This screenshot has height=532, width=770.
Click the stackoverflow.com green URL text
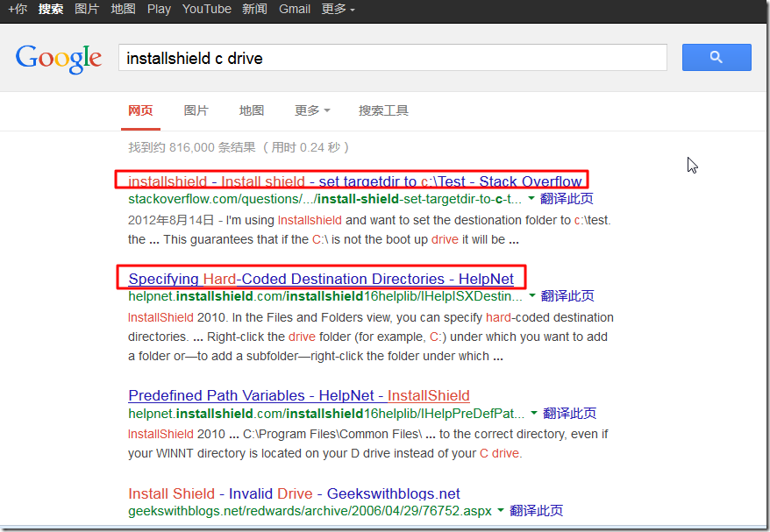[x=324, y=199]
